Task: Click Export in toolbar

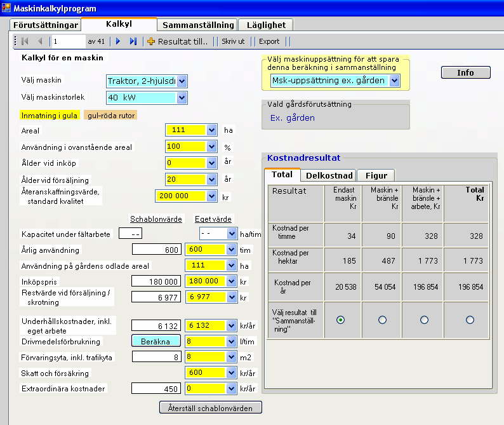Action: (x=269, y=41)
